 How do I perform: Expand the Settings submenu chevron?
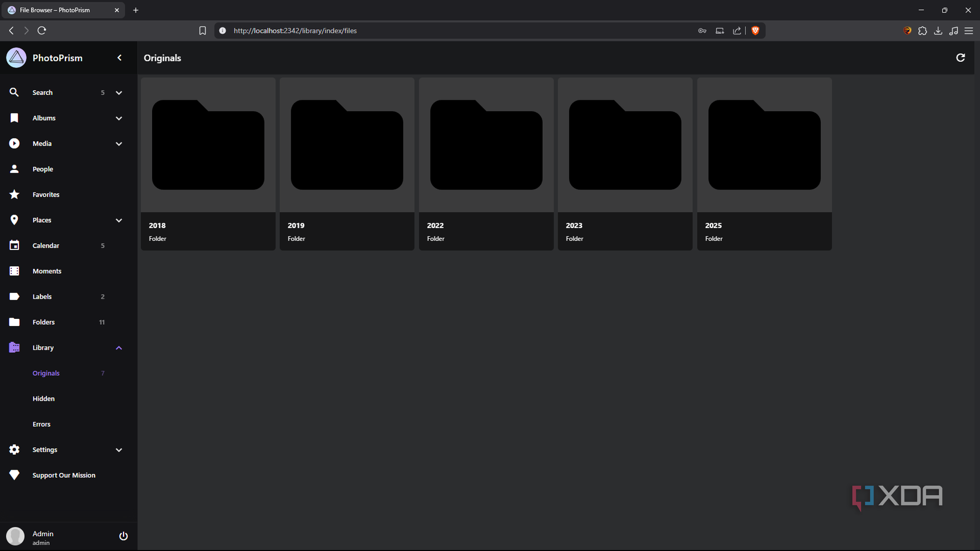click(119, 450)
